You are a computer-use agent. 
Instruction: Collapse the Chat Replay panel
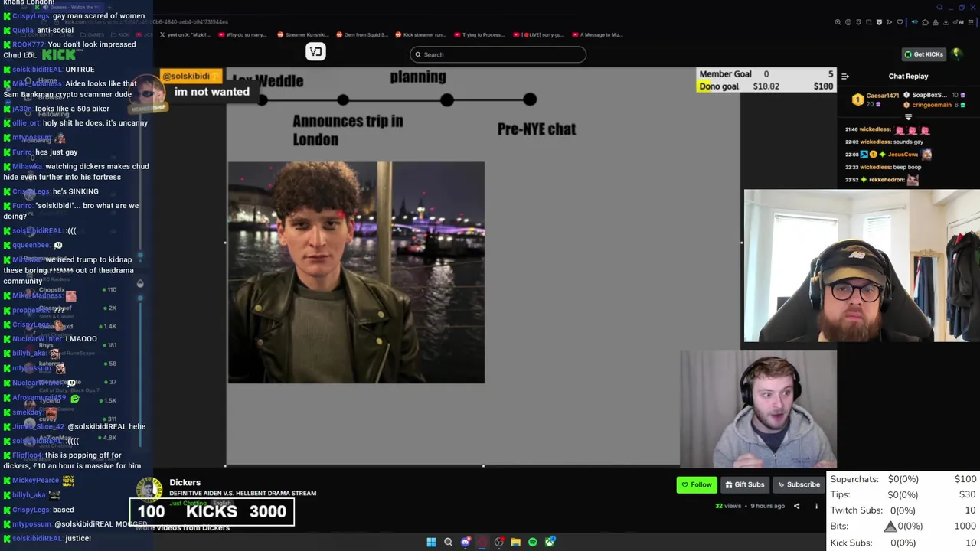coord(845,77)
